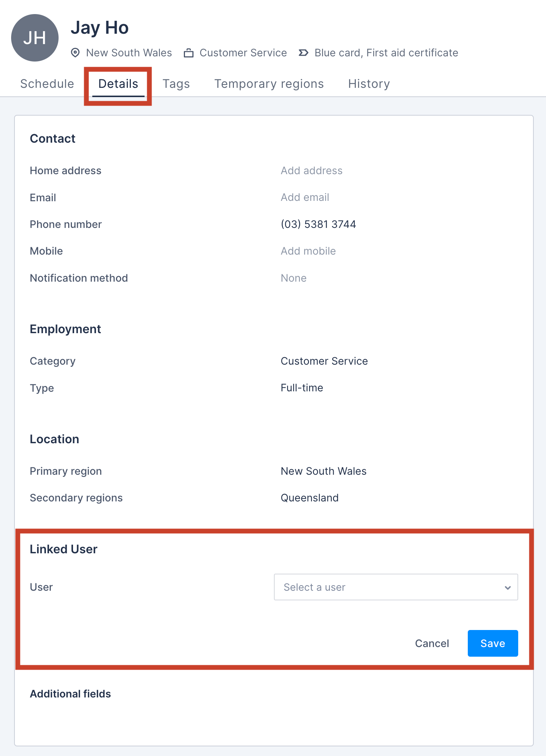
Task: Cancel the linked user changes
Action: [x=432, y=643]
